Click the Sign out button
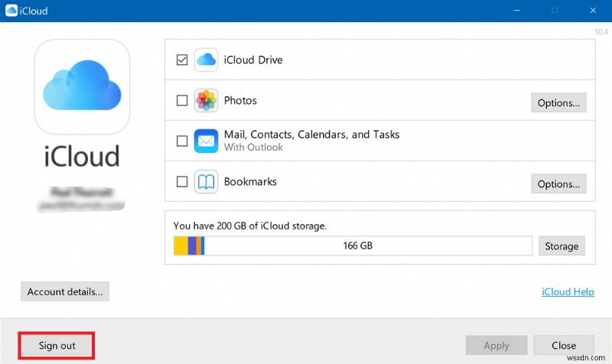The height and width of the screenshot is (364, 612). click(x=57, y=346)
